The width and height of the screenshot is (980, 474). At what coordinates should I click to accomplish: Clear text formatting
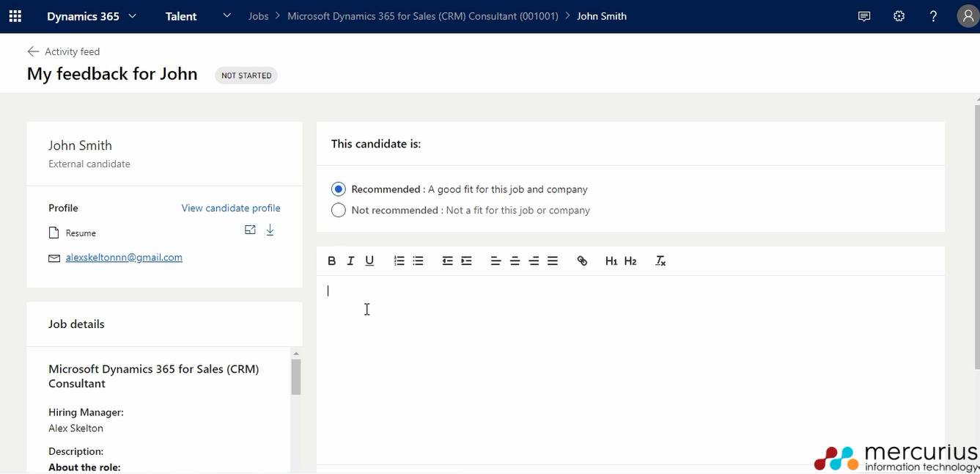coord(660,260)
